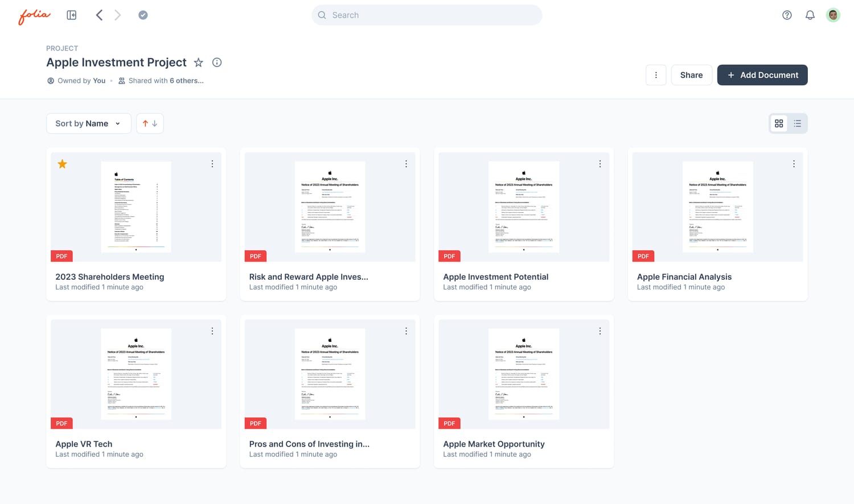Click Apple Investment Potential title
This screenshot has height=504, width=854.
coord(496,277)
